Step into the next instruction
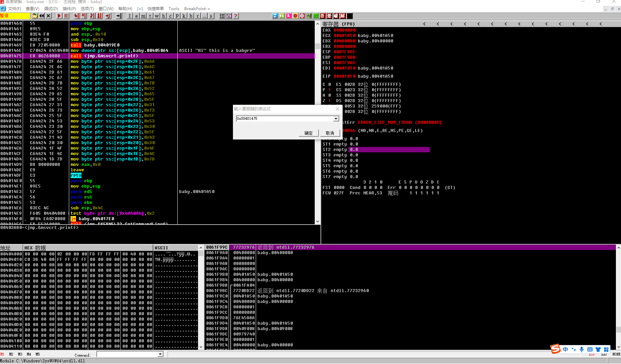 (x=76, y=16)
